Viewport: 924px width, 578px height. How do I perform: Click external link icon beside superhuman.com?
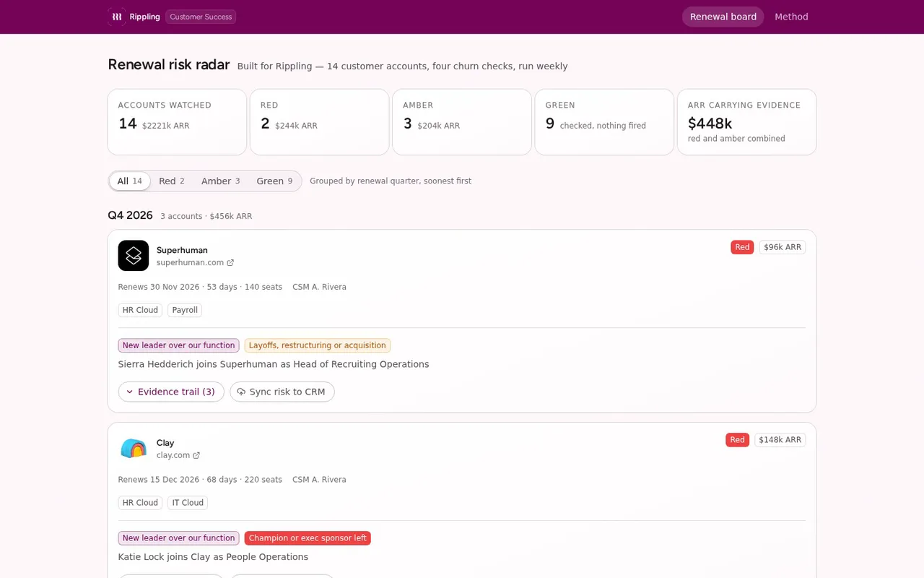point(230,263)
